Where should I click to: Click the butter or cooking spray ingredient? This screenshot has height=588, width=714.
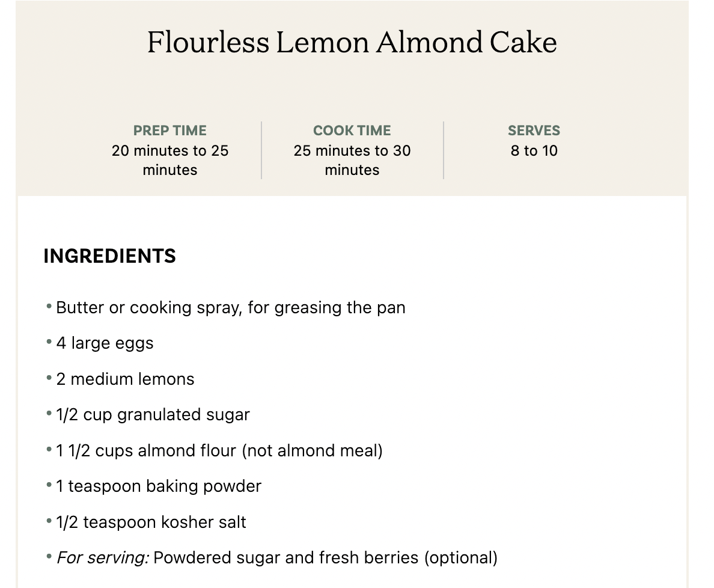click(x=230, y=308)
